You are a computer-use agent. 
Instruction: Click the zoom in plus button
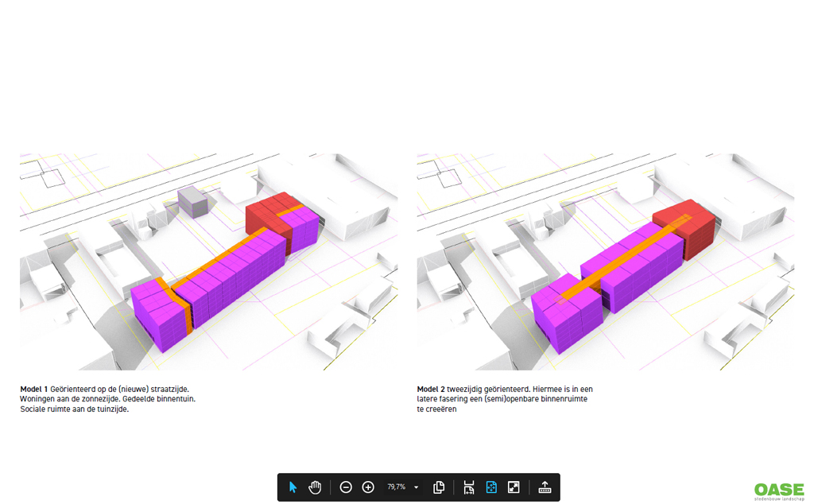(368, 487)
